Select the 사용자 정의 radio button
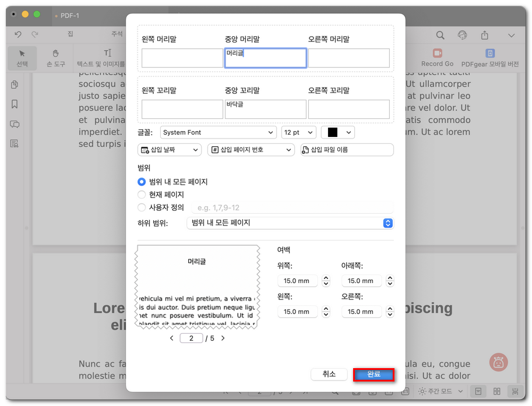The width and height of the screenshot is (532, 406). point(141,207)
